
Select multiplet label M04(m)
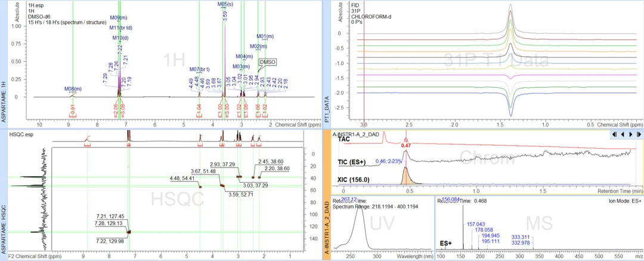coord(244,56)
